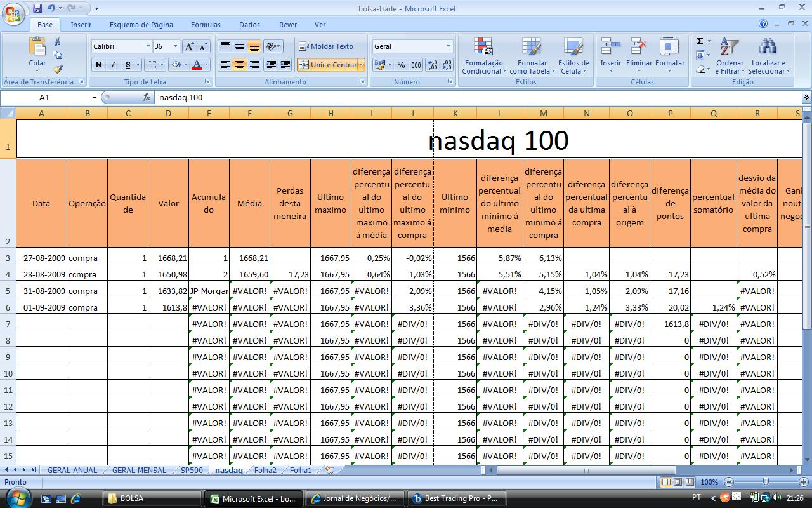Open Ordenar e Filtrar menu

730,55
